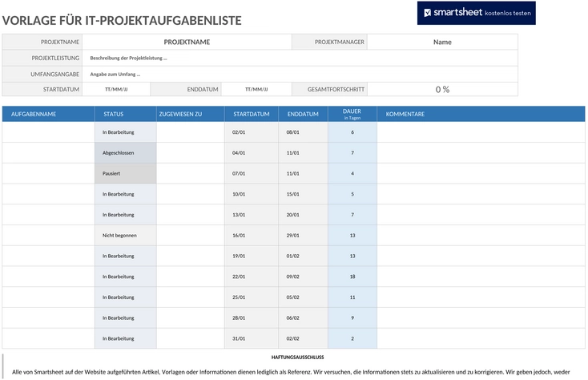Screen dimensions: 588x380
Task: Click the STARTDATUM column header in task table
Action: click(252, 114)
